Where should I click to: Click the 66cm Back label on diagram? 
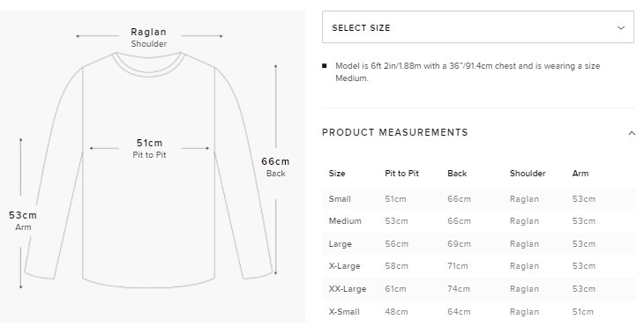[275, 167]
